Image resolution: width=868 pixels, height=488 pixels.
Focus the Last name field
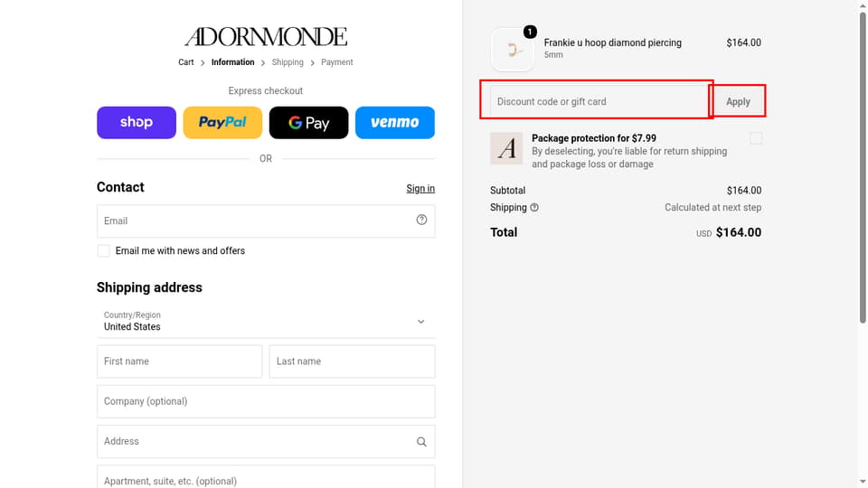(x=352, y=361)
